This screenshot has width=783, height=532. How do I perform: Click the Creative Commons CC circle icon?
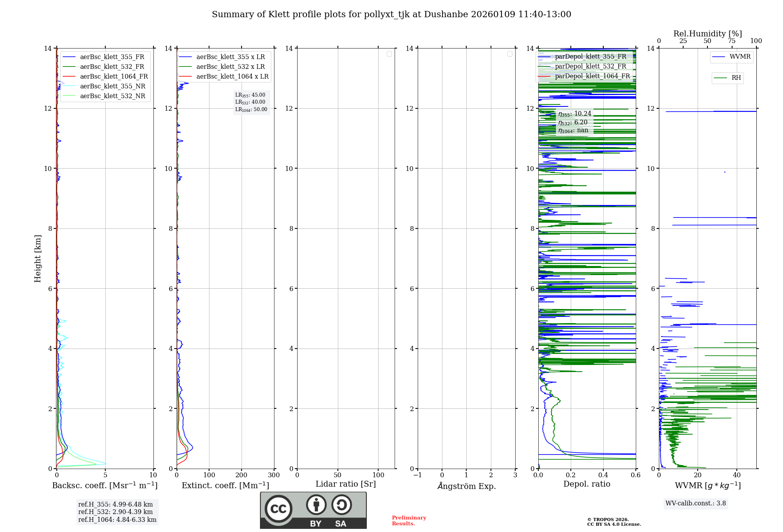pyautogui.click(x=278, y=509)
